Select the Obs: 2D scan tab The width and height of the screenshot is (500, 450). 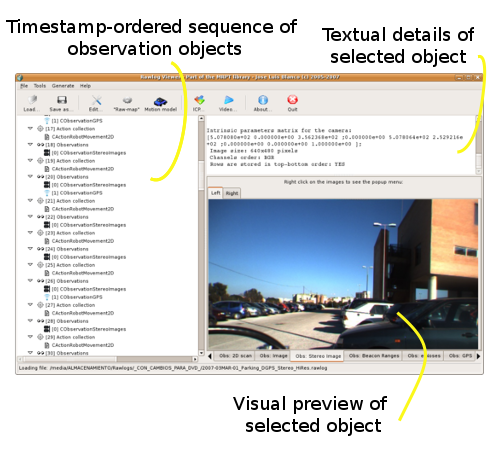pyautogui.click(x=235, y=356)
